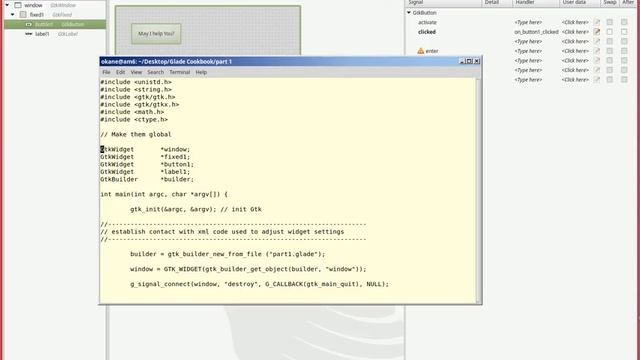Select the label1 row in widget tree
This screenshot has height=360, width=640.
coord(55,34)
